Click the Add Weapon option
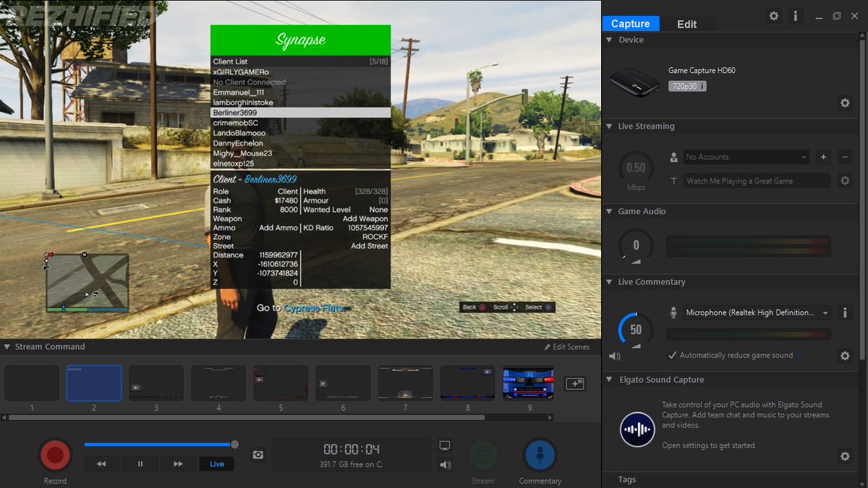The width and height of the screenshot is (868, 488). click(x=365, y=219)
